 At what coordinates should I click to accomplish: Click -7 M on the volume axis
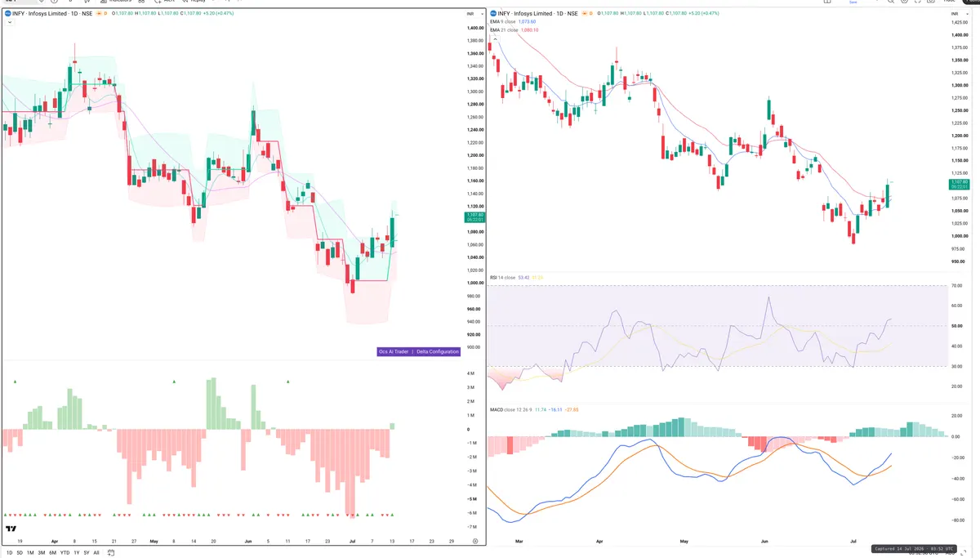(471, 526)
